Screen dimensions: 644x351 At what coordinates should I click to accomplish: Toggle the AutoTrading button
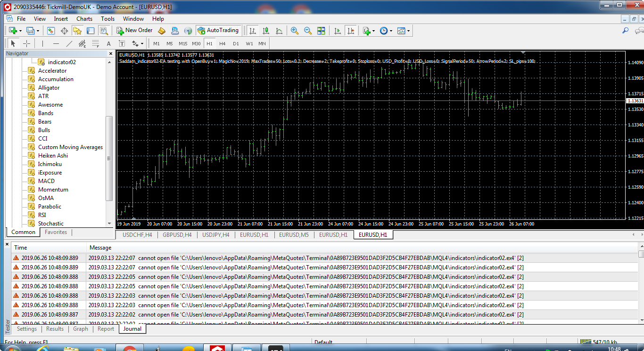(218, 30)
